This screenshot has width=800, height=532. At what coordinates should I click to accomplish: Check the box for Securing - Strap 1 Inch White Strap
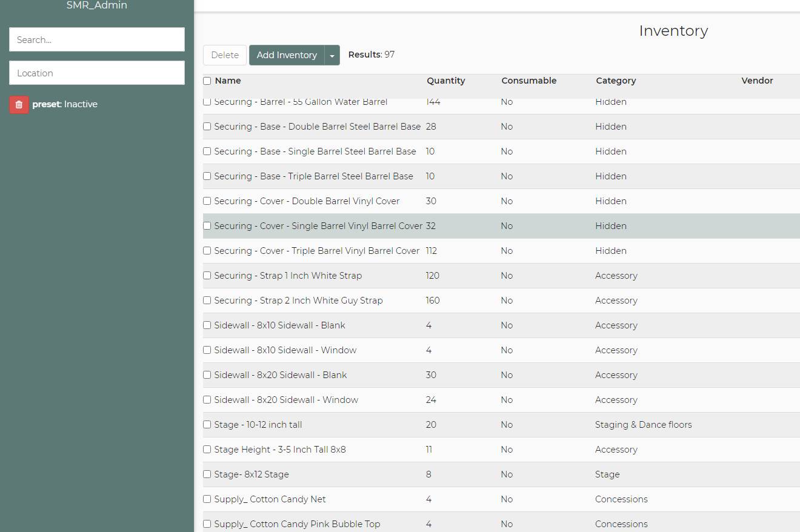[x=207, y=276]
